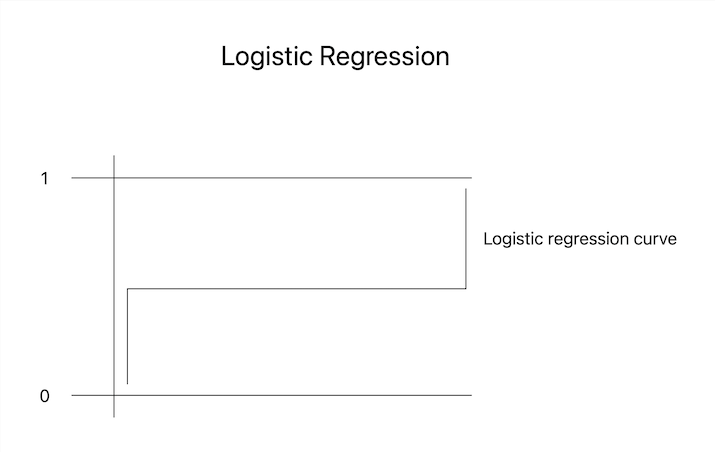Click the y-axis label "1"
This screenshot has height=452, width=715.
point(45,178)
